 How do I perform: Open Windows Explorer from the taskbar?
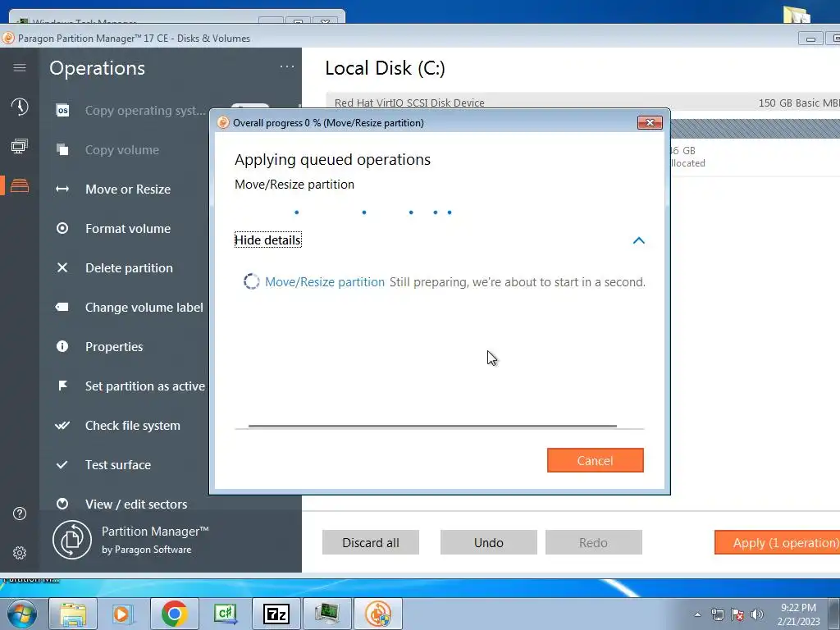click(73, 614)
